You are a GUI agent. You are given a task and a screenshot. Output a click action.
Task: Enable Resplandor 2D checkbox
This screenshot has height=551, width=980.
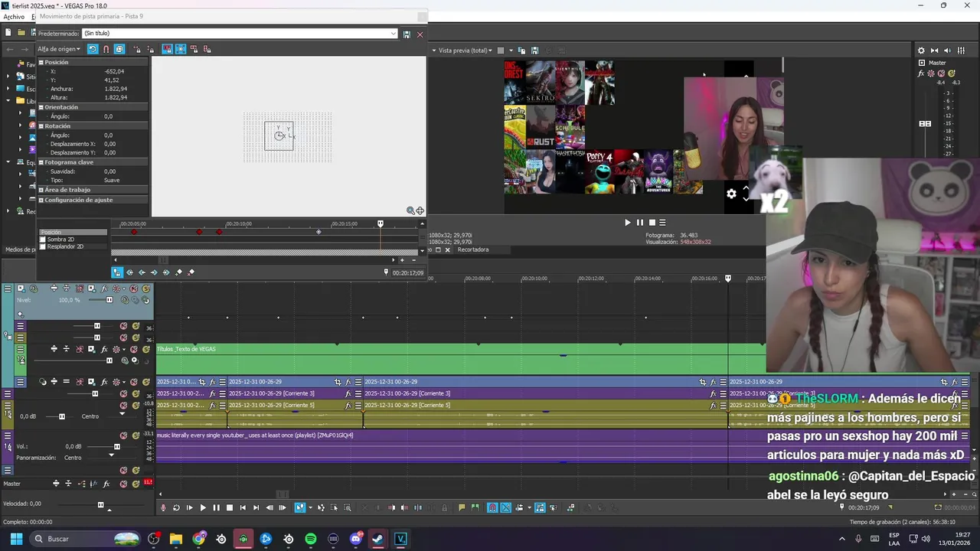pos(43,246)
